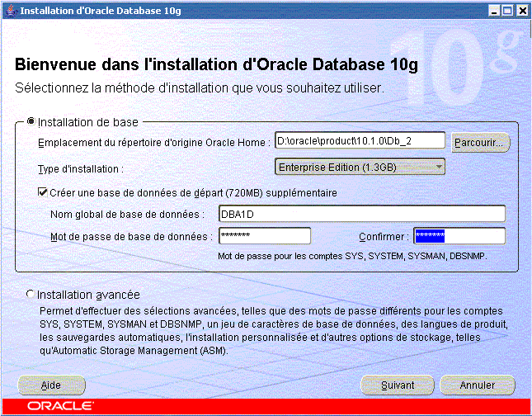Uncheck Créer une base de données de départ
Viewport: 532px width, 416px height.
[x=44, y=192]
